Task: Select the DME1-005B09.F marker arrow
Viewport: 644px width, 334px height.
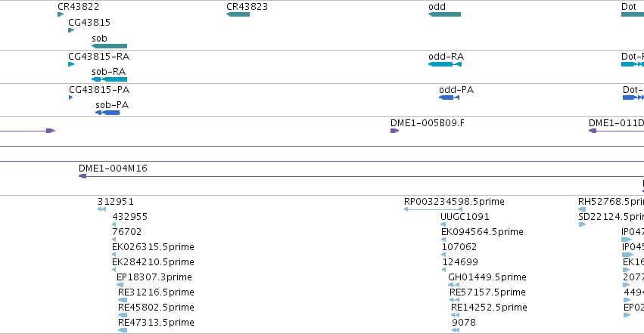Action: [x=395, y=131]
